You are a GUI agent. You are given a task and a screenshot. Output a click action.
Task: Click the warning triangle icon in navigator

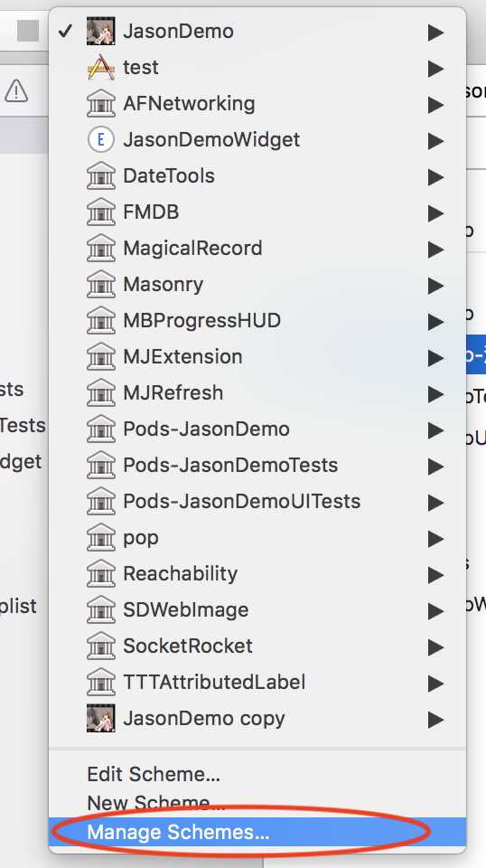16,90
